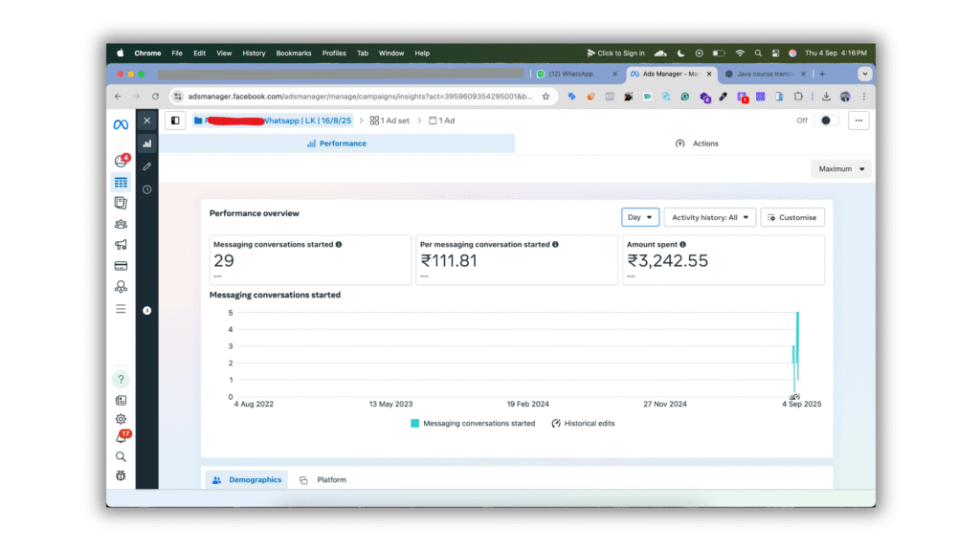
Task: Expand the Activity history: All dropdown
Action: pos(709,217)
